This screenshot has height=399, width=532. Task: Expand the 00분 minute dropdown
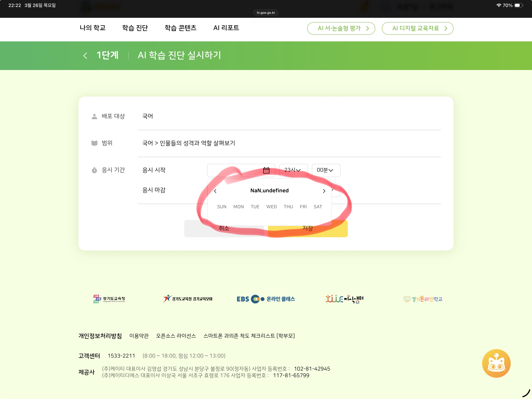[326, 170]
